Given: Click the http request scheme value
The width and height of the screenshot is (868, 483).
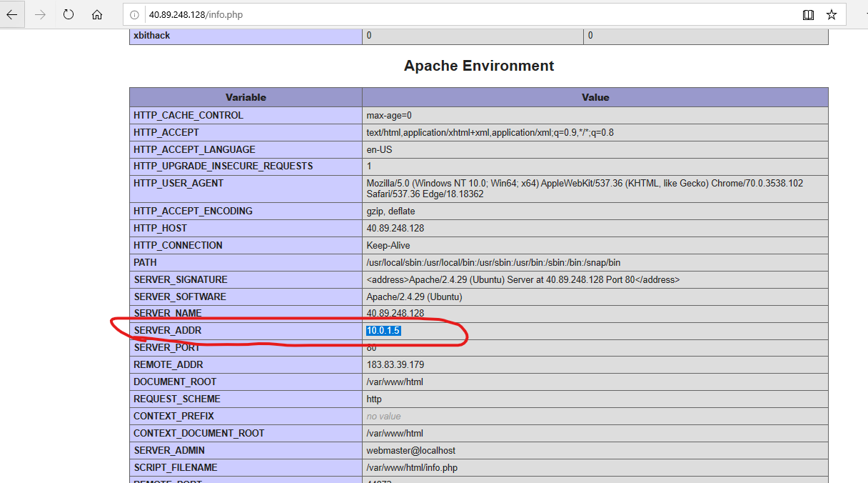Looking at the screenshot, I should coord(374,399).
